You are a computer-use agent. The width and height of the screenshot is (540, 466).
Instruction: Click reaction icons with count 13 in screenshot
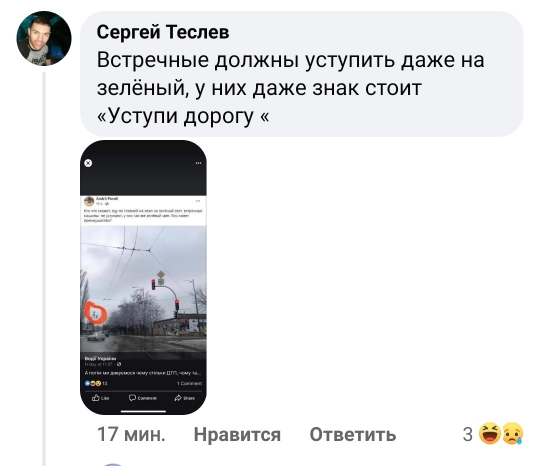(x=96, y=383)
